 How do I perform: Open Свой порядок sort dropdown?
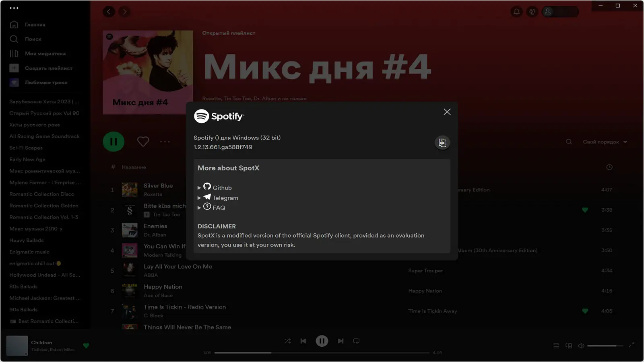pos(605,142)
